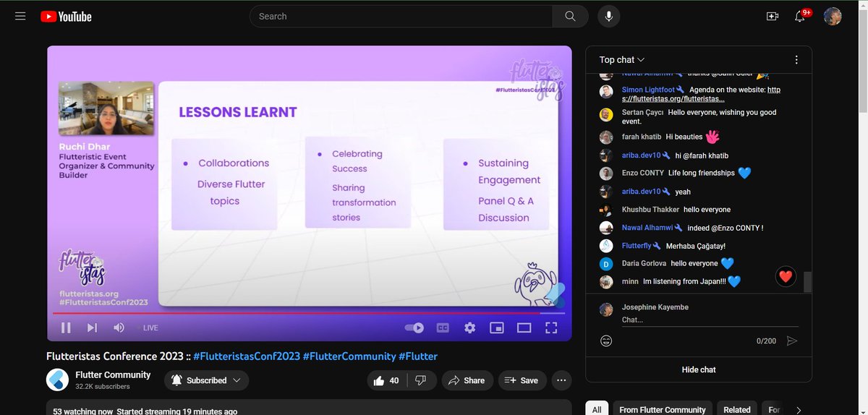Go to the YouTube home logo

67,16
